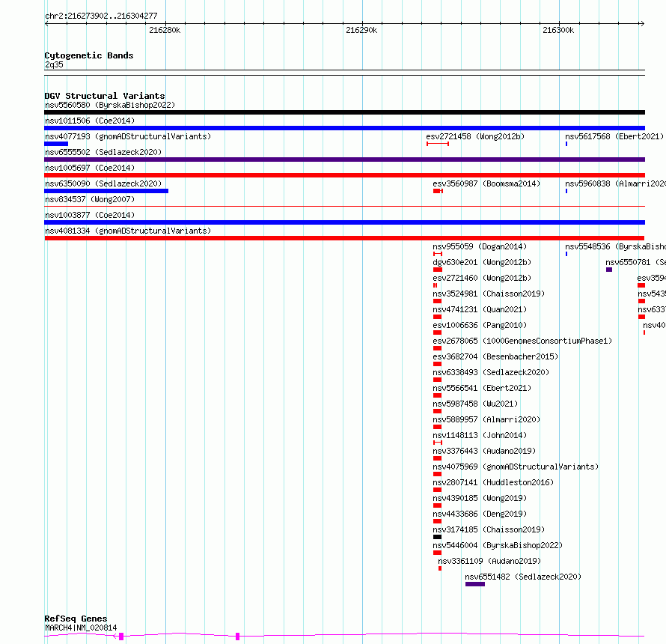Click the nsv5560580 (ByrskaBishop2022) variant label
The width and height of the screenshot is (666, 644).
click(110, 105)
